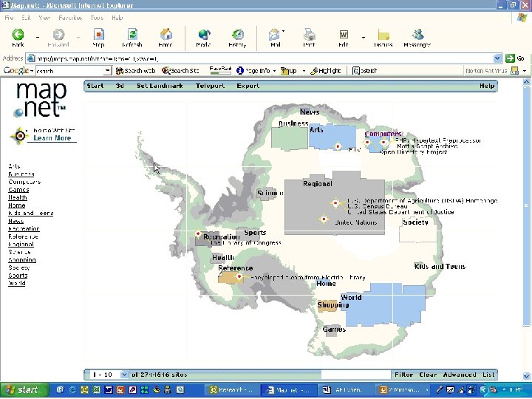Screen dimensions: 532x399
Task: Click the compass landmark icon
Action: click(x=20, y=136)
